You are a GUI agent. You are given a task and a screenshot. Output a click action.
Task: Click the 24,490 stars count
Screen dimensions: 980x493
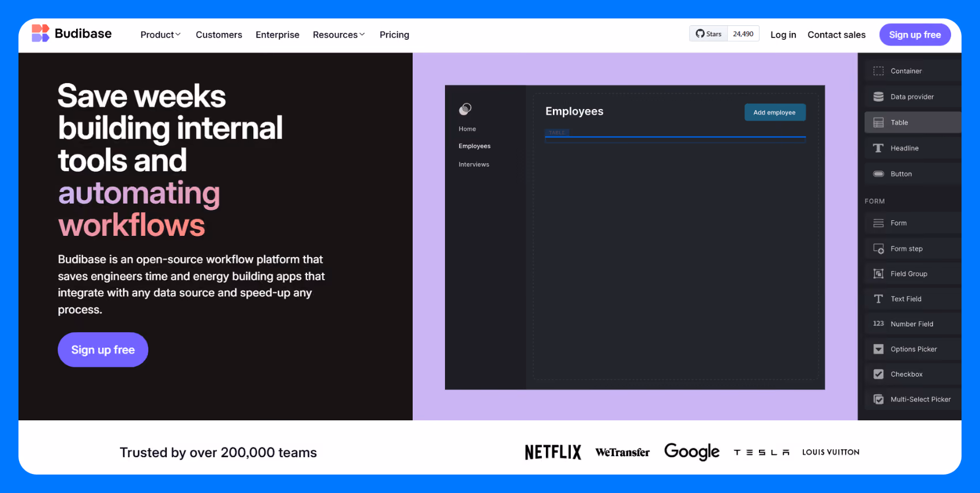click(743, 33)
